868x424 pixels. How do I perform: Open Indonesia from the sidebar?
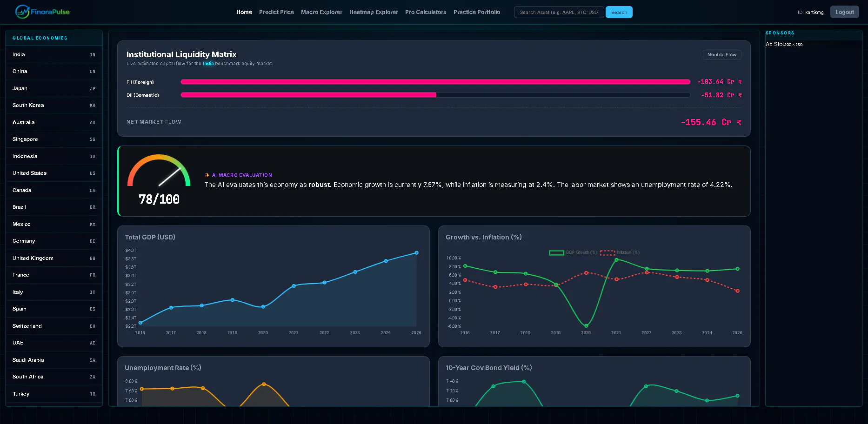click(54, 156)
